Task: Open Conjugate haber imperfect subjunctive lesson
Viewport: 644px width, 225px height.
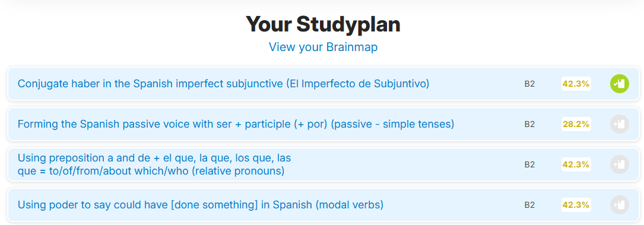Action: point(223,84)
